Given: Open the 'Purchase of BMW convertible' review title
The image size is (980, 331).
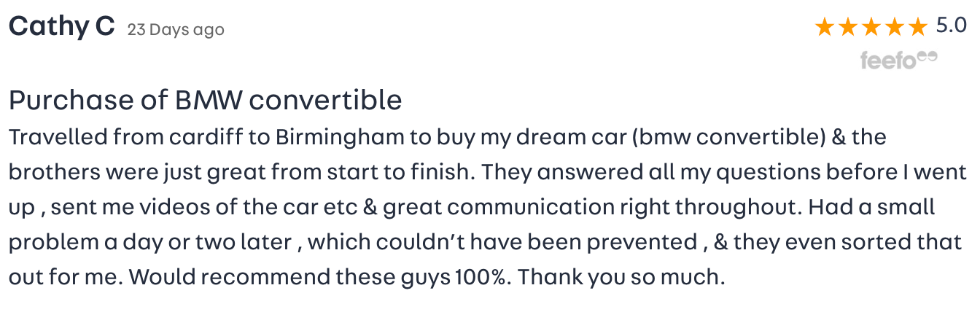Looking at the screenshot, I should tap(206, 100).
